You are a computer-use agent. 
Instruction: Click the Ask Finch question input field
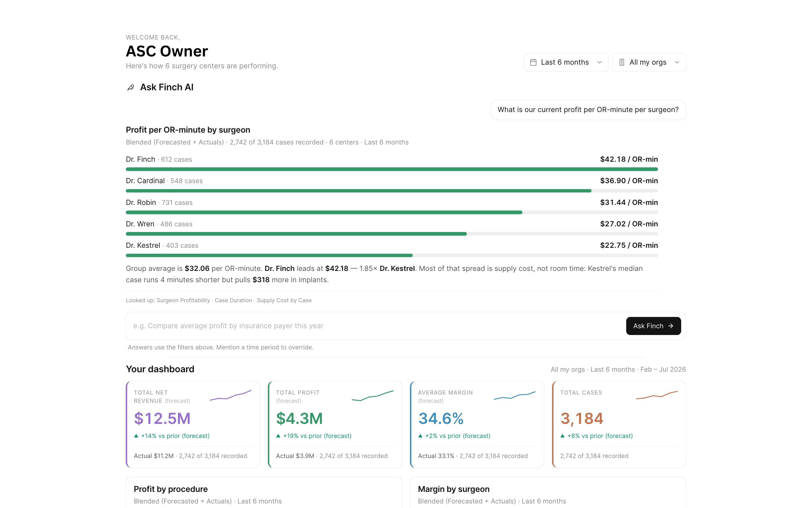coord(376,326)
